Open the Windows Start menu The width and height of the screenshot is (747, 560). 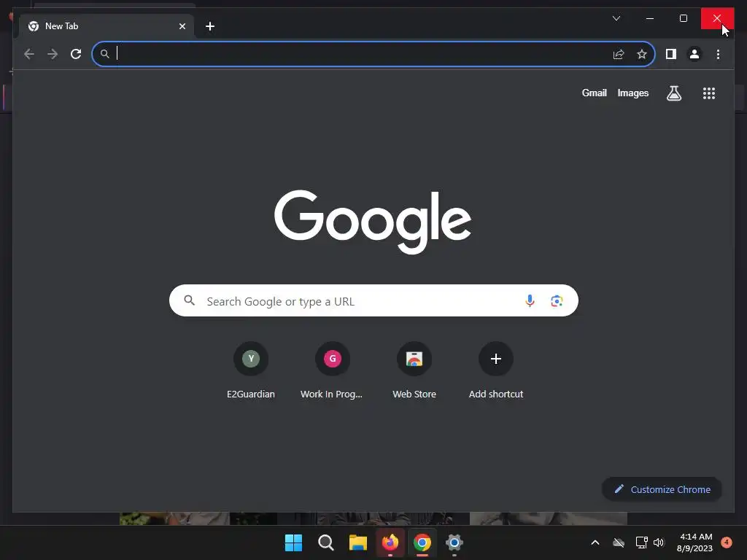293,542
